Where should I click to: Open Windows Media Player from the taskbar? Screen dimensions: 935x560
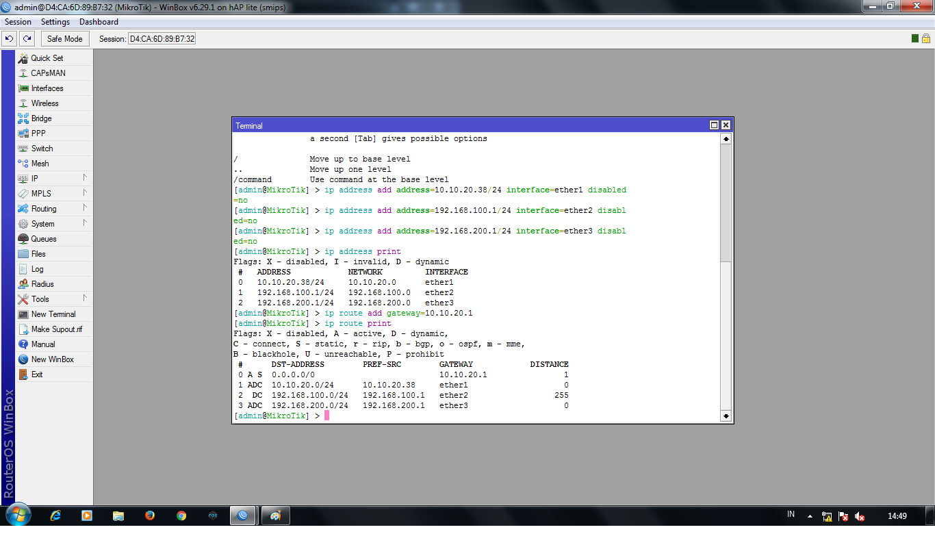[87, 516]
